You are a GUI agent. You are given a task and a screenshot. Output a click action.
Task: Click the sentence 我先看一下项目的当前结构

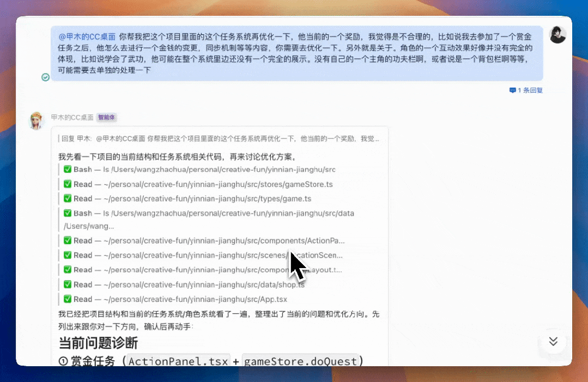[178, 157]
